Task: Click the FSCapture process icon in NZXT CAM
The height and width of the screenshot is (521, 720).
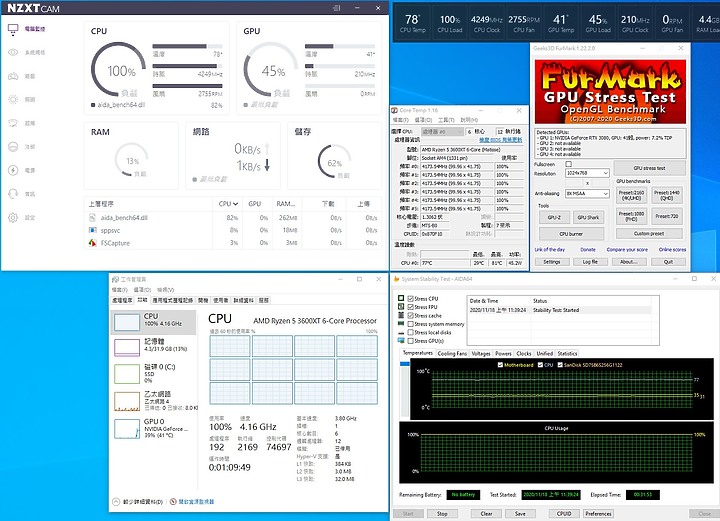Action: [x=93, y=243]
